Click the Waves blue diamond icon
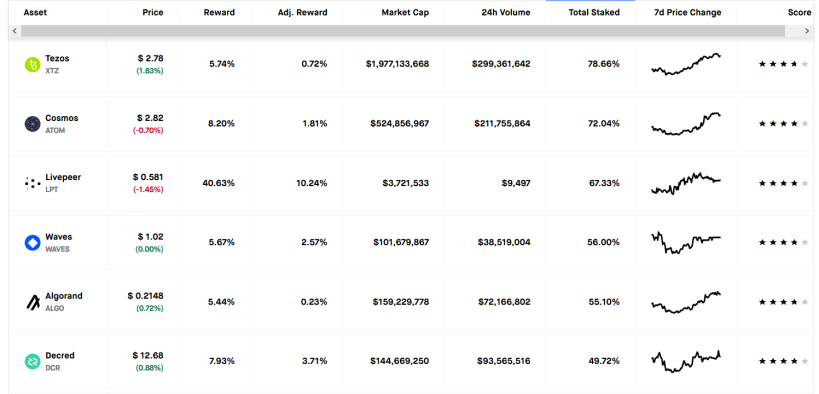 [32, 242]
